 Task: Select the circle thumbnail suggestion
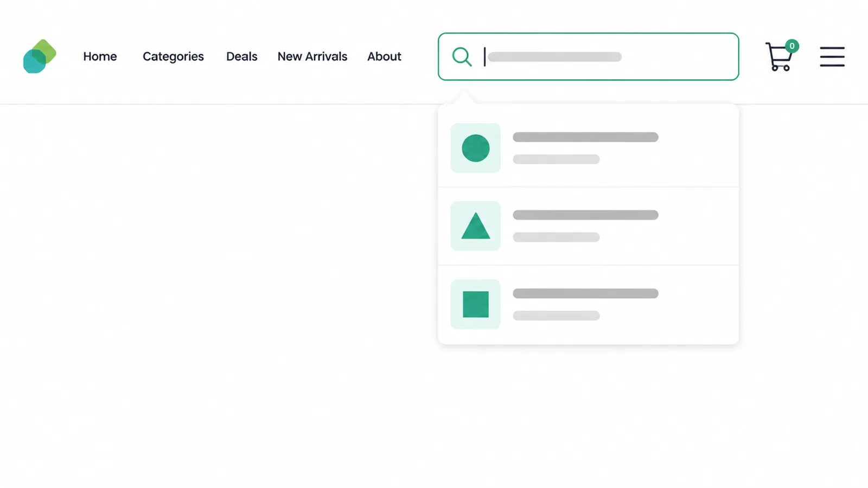click(x=476, y=148)
